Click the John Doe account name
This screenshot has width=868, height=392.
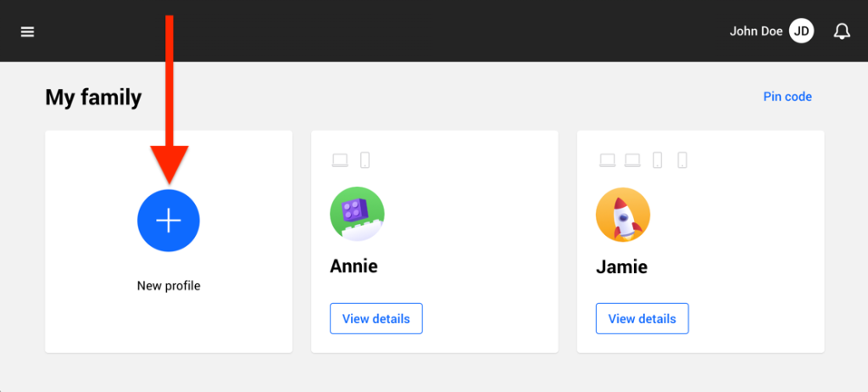(755, 31)
